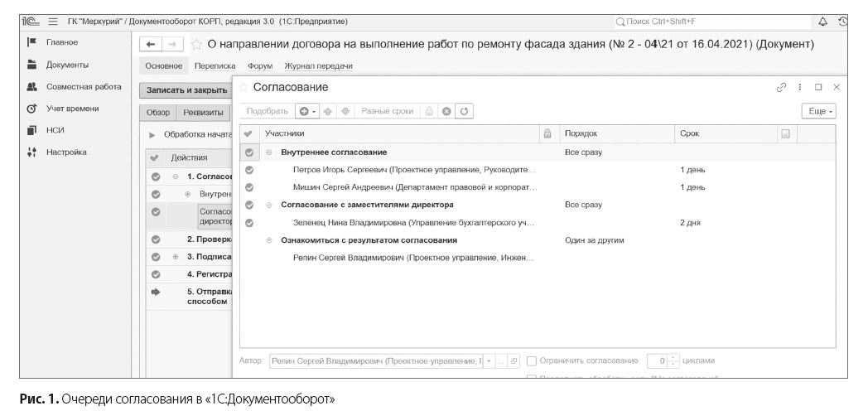This screenshot has width=868, height=411.
Task: Add document to favorites with star icon
Action: [196, 45]
